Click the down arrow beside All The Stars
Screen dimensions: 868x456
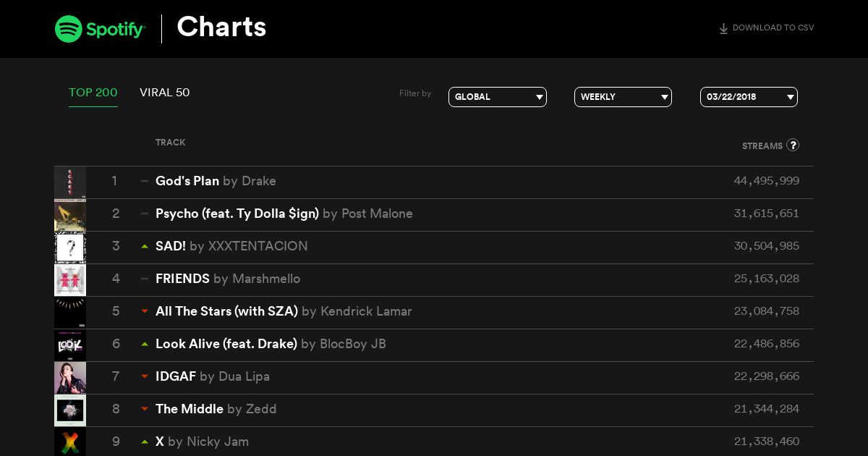pyautogui.click(x=145, y=311)
